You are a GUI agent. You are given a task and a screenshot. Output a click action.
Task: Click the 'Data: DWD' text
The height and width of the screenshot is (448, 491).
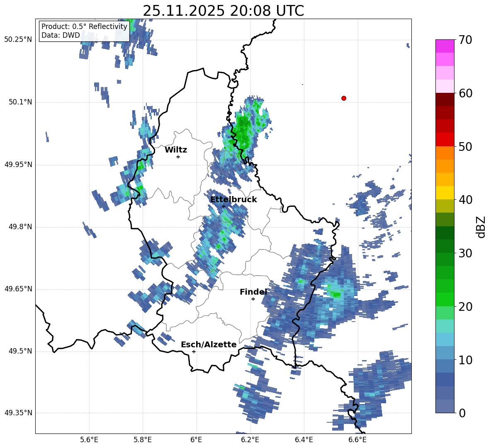click(61, 35)
